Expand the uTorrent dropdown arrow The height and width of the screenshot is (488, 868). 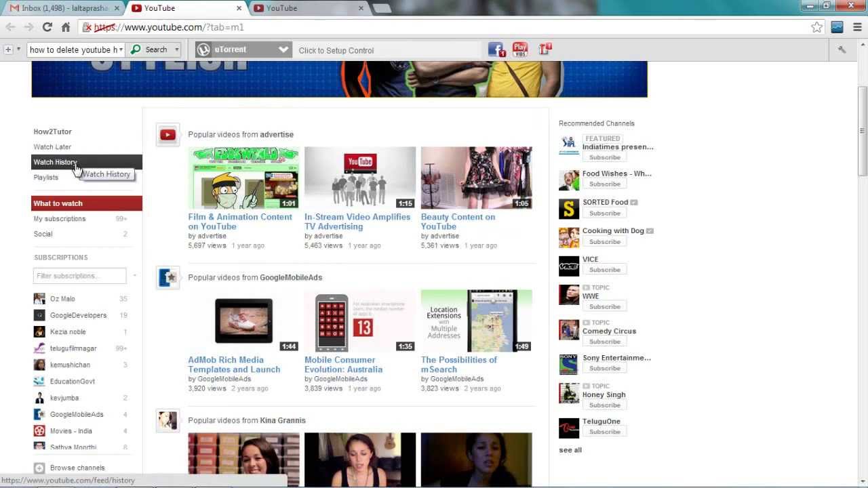coord(283,49)
